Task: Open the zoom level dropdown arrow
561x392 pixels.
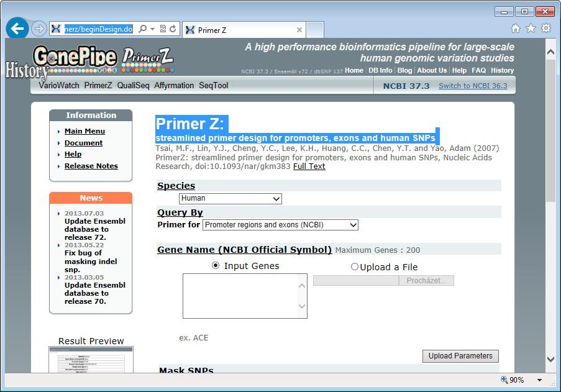Action: pos(539,380)
